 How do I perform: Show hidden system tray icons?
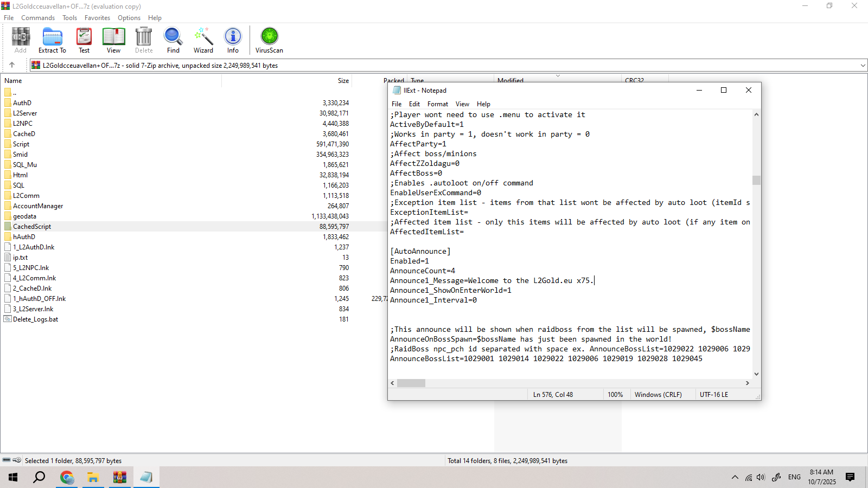coord(735,477)
